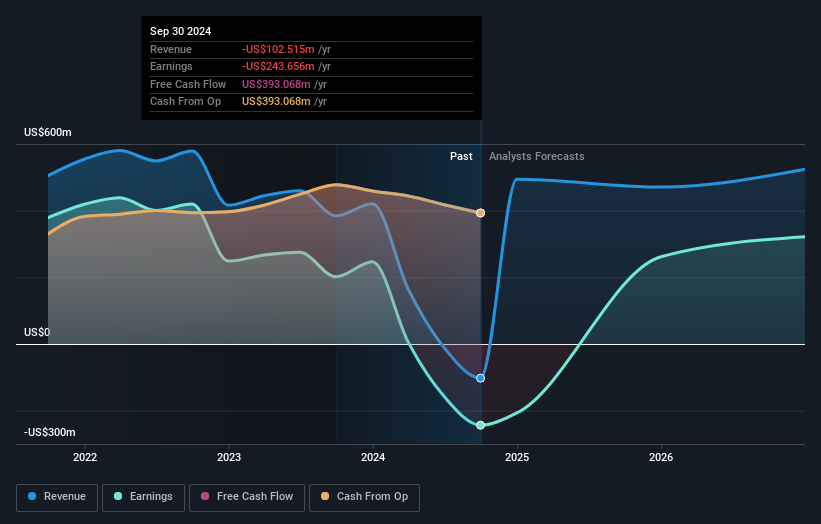Click the Revenue row label in tooltip

pos(171,49)
